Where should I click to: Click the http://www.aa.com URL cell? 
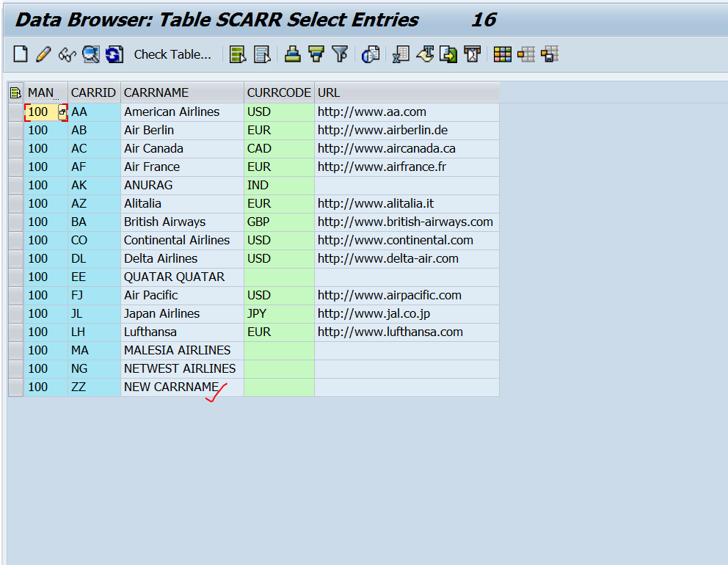click(407, 112)
